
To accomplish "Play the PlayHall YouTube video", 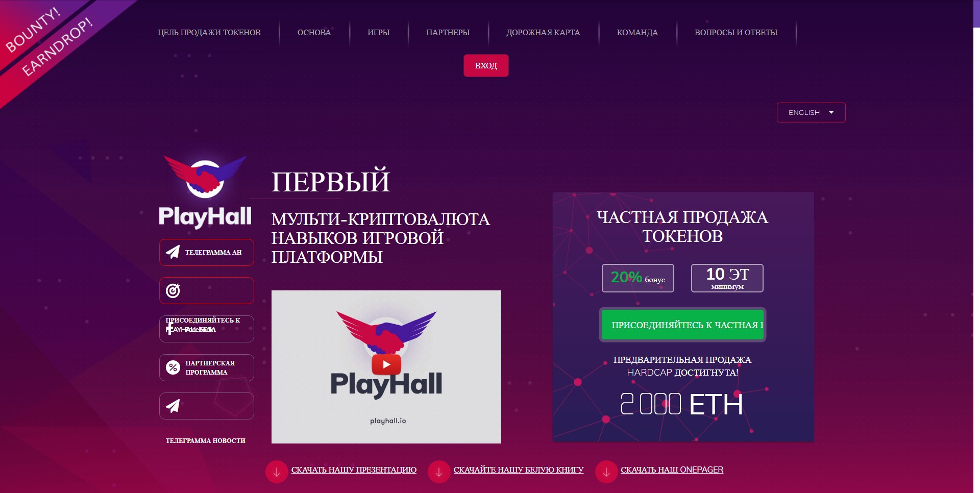I will [x=386, y=364].
